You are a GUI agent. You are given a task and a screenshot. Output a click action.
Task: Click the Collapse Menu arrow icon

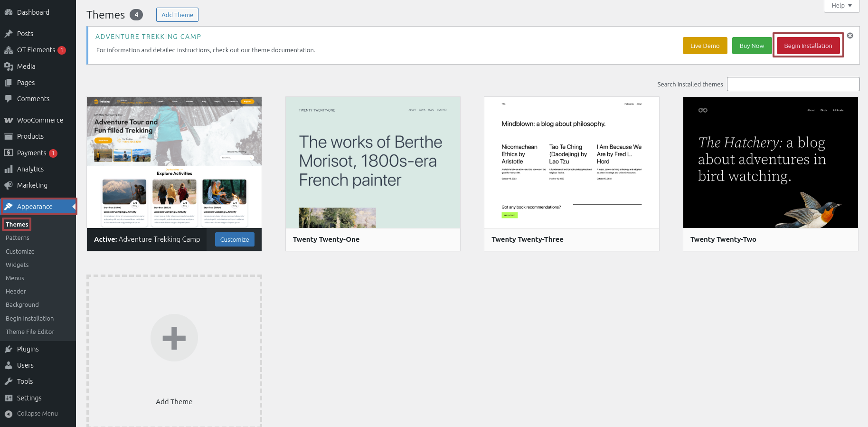click(9, 414)
